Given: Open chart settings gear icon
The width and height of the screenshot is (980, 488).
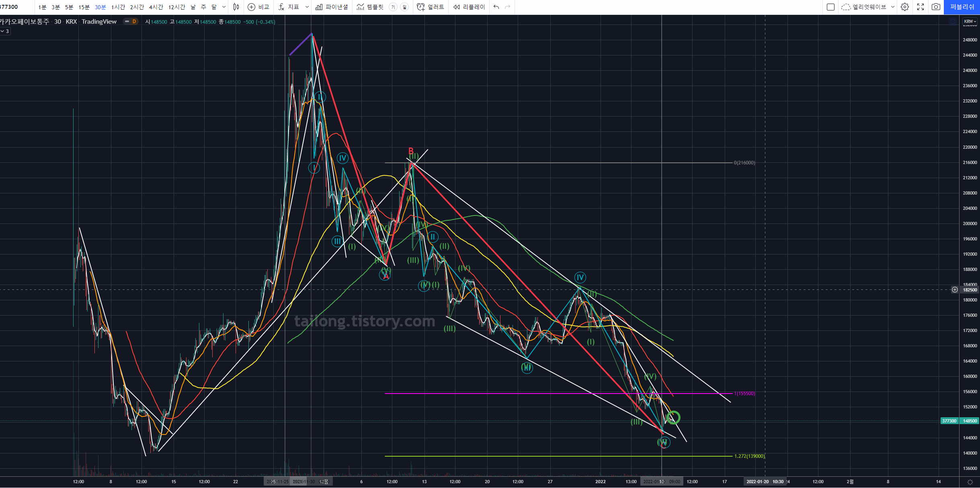Looking at the screenshot, I should [905, 7].
